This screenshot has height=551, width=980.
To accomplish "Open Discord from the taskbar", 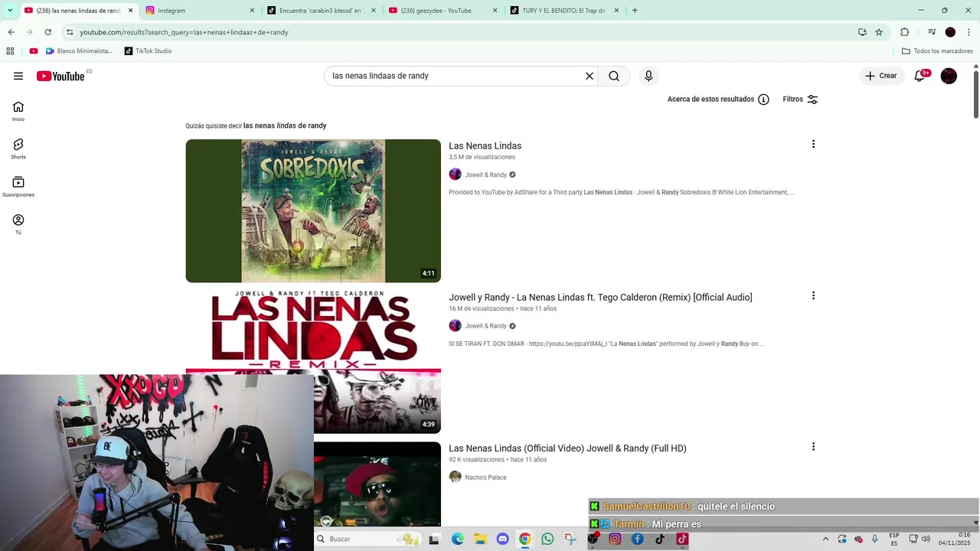I will pyautogui.click(x=502, y=539).
